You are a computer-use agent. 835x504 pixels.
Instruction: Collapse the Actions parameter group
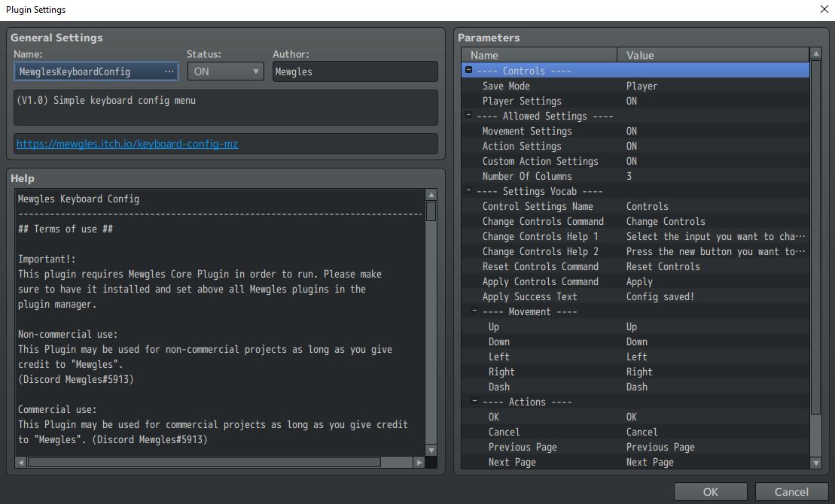tap(474, 401)
